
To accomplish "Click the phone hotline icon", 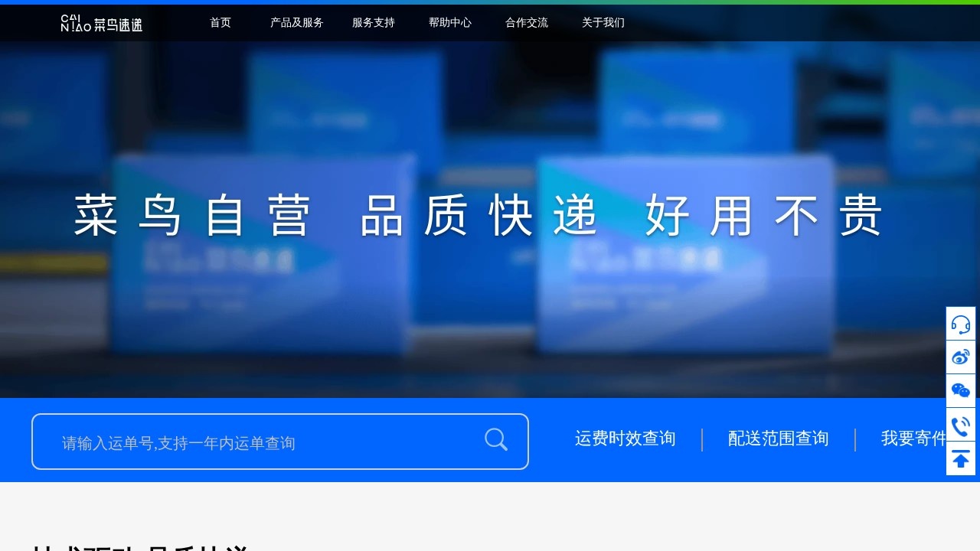I will point(961,425).
